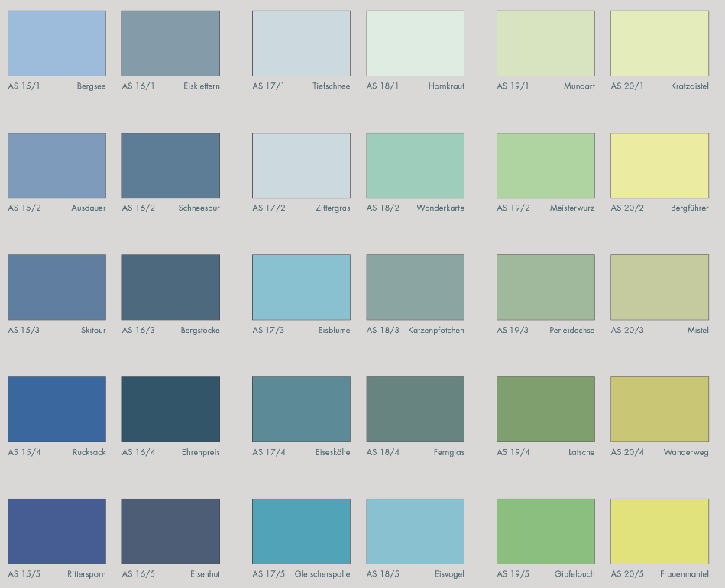Click the 'Wanderweg' color name label
This screenshot has width=725, height=588.
686,453
